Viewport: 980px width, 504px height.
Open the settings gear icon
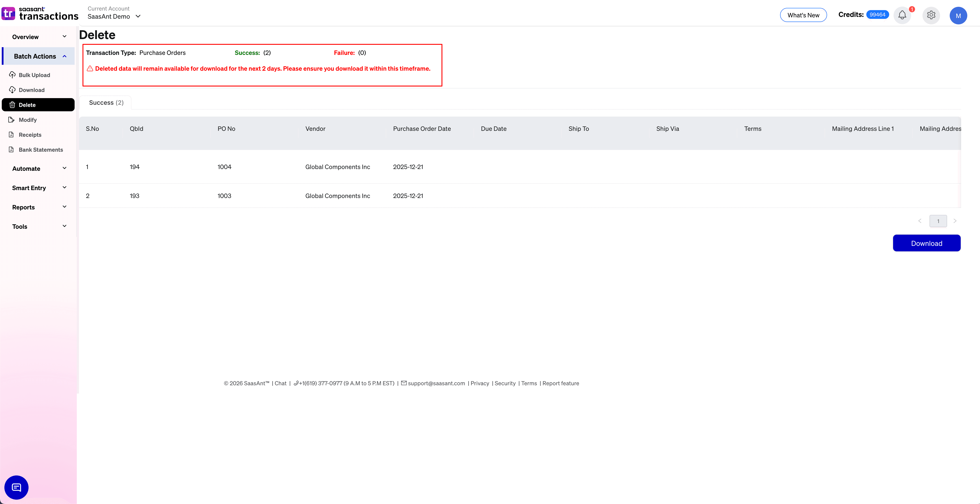click(931, 15)
